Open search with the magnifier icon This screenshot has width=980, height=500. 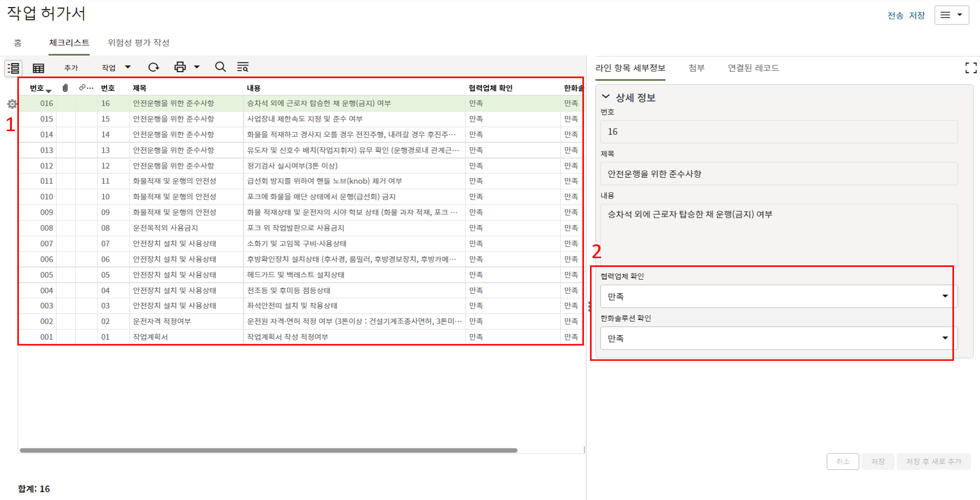[x=220, y=67]
